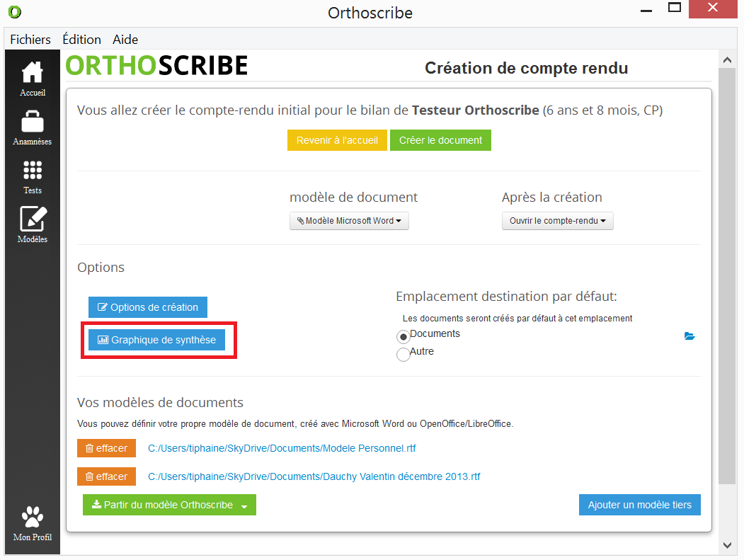The image size is (744, 560).
Task: Expand the Ouvrir le compte-rendu dropdown
Action: tap(557, 221)
